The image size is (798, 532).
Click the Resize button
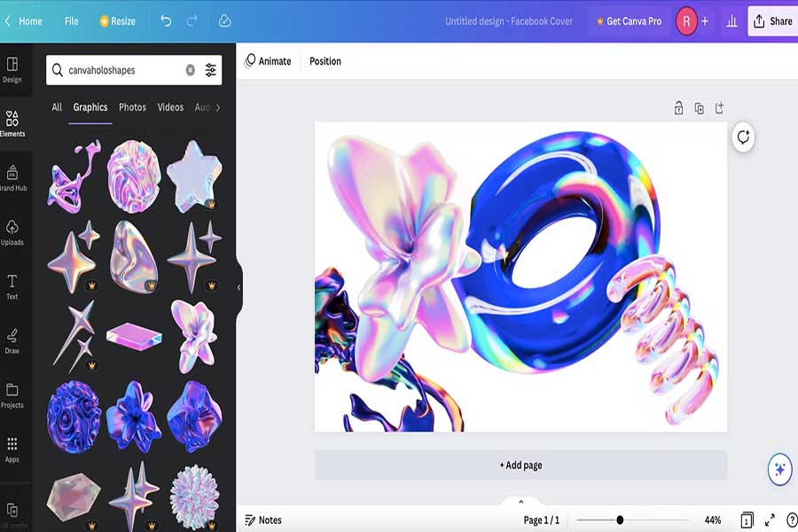pyautogui.click(x=118, y=21)
